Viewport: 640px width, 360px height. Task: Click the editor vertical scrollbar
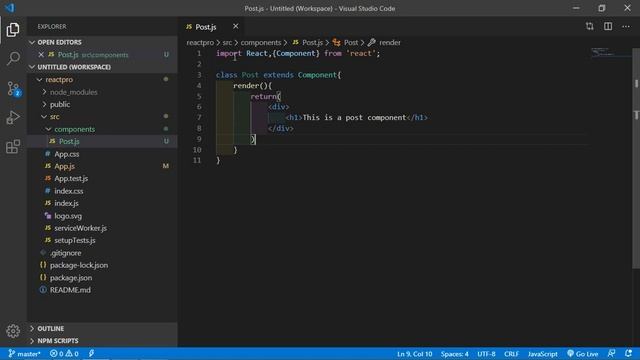point(636,158)
